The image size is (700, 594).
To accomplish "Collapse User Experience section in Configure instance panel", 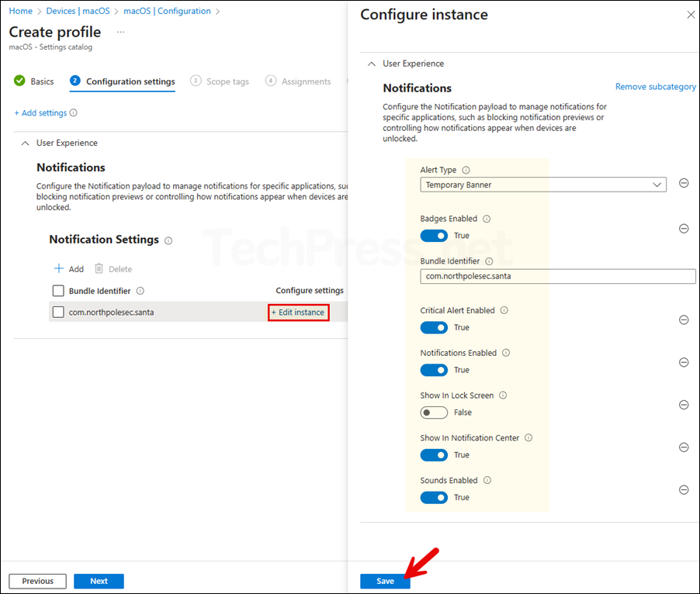I will [x=372, y=64].
